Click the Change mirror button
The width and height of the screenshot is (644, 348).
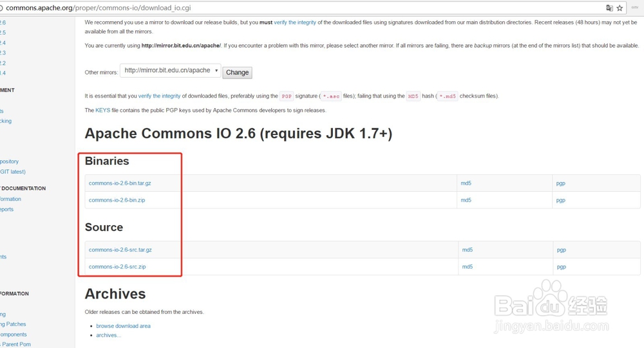[x=238, y=72]
